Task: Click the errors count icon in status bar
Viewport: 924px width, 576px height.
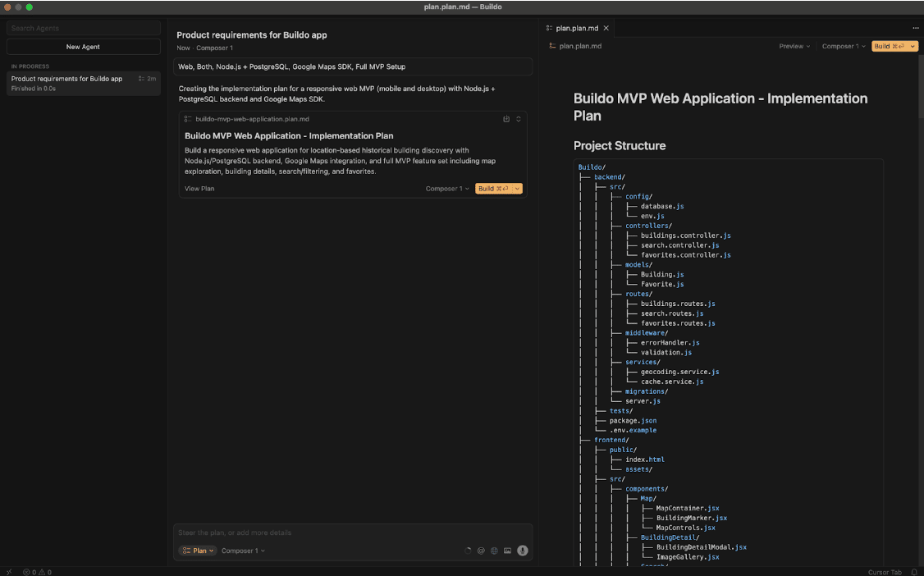Action: pyautogui.click(x=26, y=572)
